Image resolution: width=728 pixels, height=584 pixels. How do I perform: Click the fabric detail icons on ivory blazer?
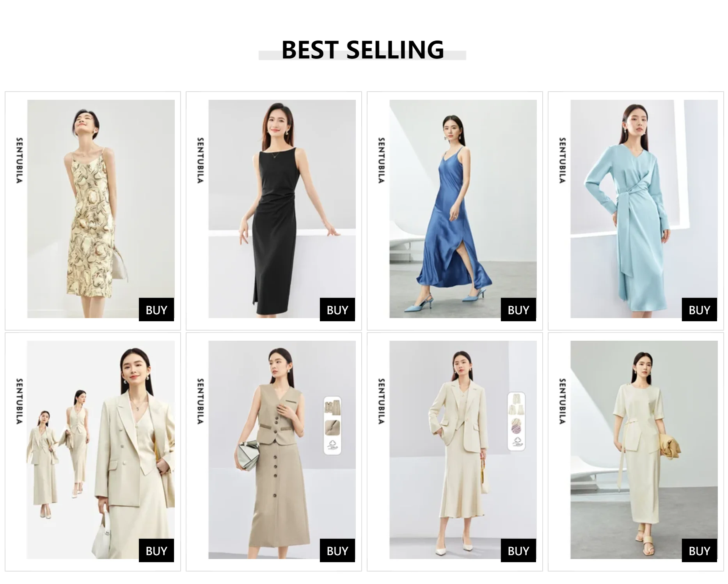[516, 422]
